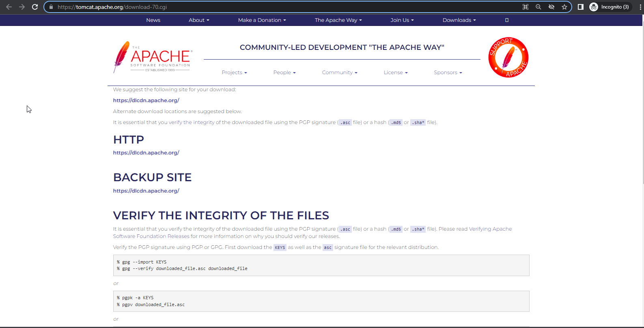Select News in the top navigation
Screen dimensions: 644x328
click(x=153, y=20)
